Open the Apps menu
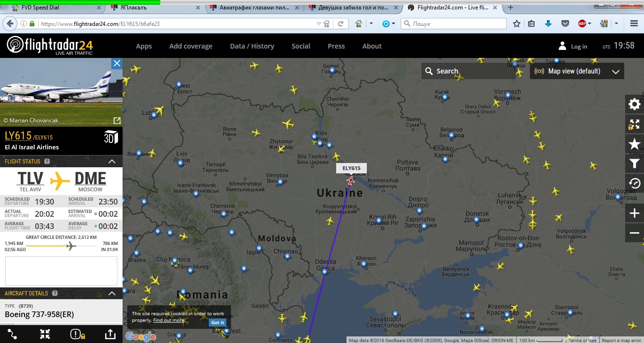 click(x=144, y=46)
